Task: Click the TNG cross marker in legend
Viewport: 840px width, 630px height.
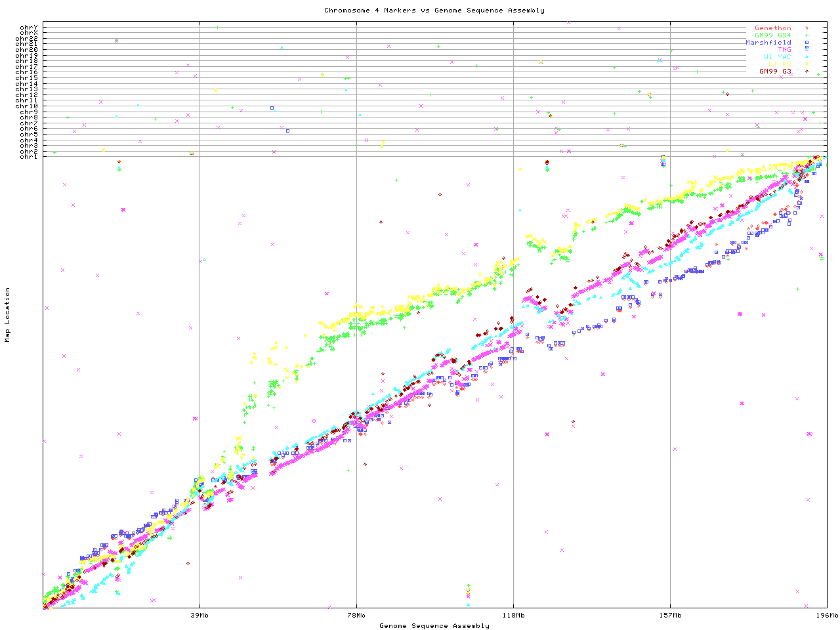Action: click(807, 50)
